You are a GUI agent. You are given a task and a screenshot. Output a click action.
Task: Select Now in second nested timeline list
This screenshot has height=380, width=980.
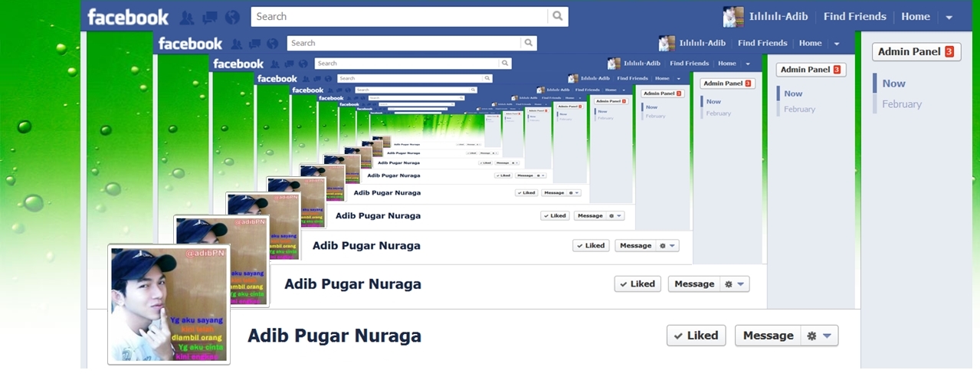793,93
